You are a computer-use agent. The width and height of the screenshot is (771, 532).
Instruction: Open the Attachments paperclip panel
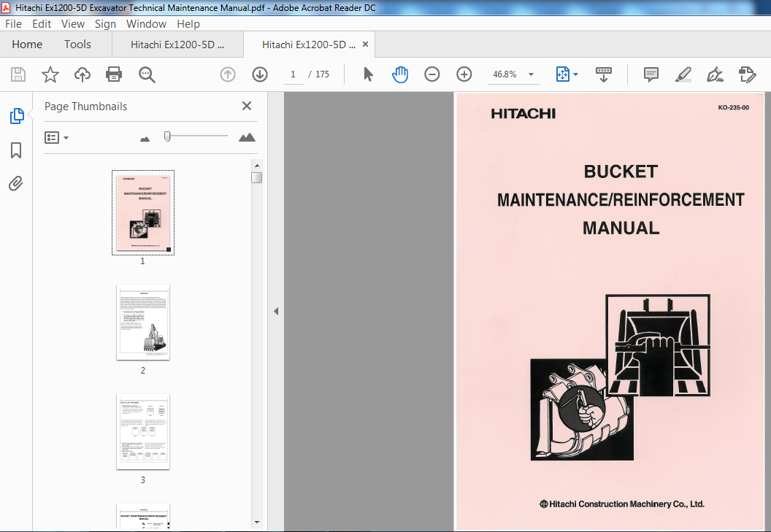pyautogui.click(x=16, y=184)
